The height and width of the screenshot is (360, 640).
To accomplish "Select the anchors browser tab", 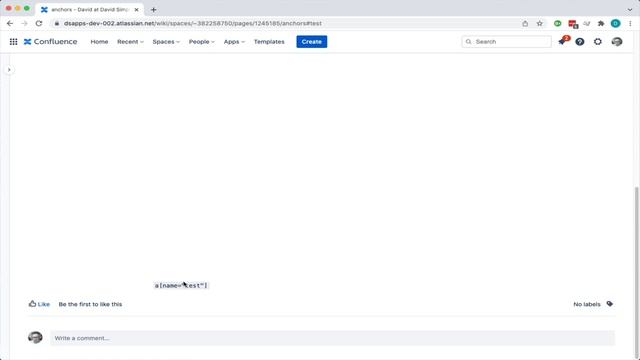I will click(x=90, y=9).
